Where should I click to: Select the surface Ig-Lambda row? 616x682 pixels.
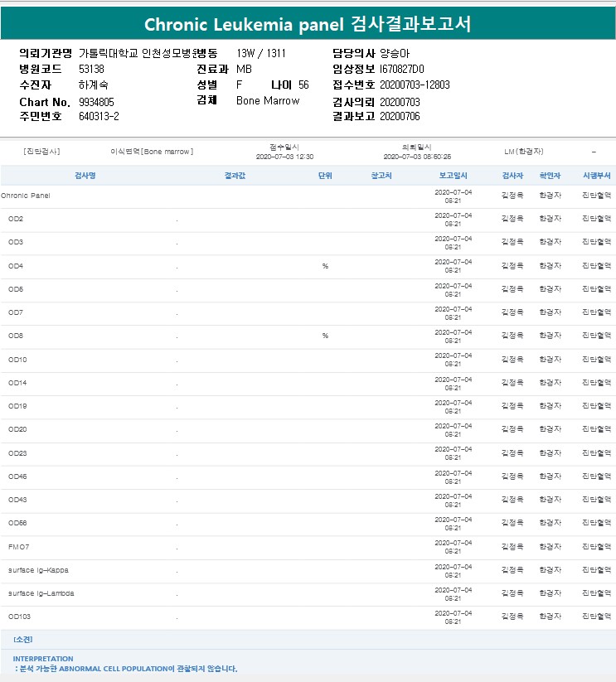[x=41, y=594]
